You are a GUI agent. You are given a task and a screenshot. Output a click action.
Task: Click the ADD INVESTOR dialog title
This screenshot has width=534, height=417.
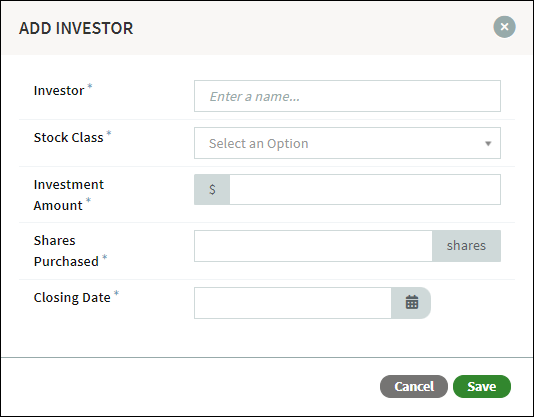point(76,28)
